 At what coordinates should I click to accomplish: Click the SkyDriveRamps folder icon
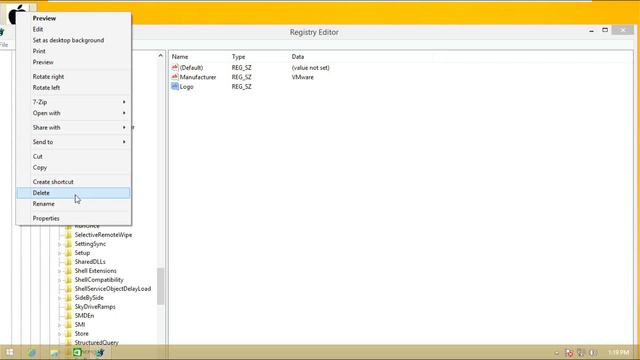click(x=69, y=307)
